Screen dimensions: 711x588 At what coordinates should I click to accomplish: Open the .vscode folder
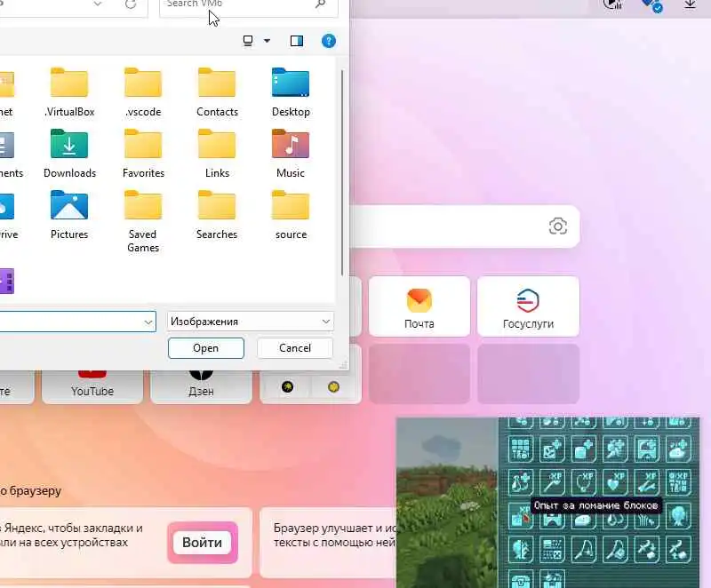click(x=143, y=92)
